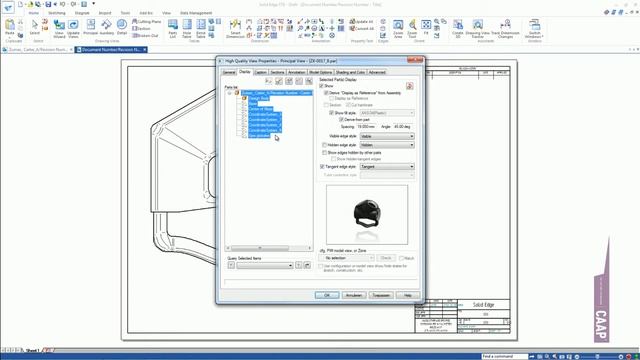Open the Inspect ribbon tab
The width and height of the screenshot is (640, 360).
tap(105, 13)
